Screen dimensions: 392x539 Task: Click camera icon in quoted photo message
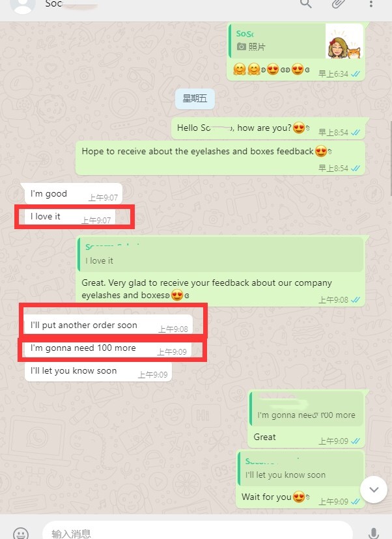coord(242,47)
